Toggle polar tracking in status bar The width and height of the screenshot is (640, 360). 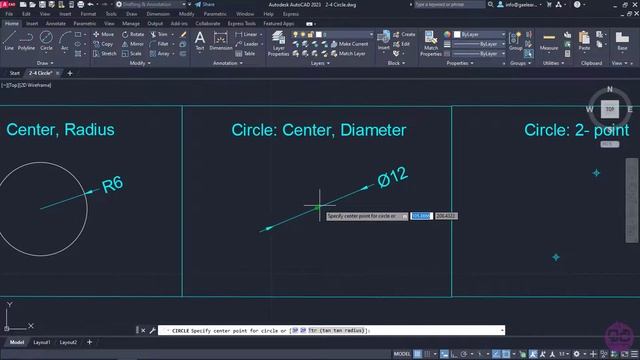[464, 354]
